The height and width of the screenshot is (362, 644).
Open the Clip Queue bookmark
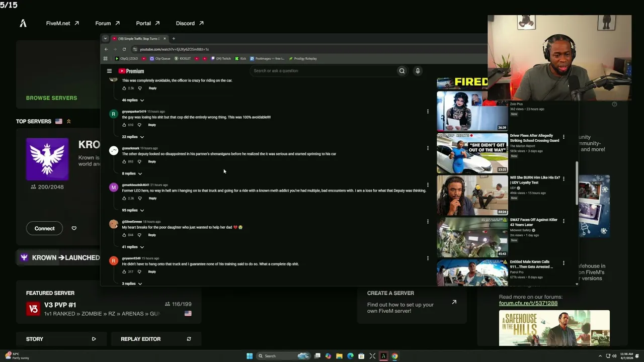tap(160, 58)
